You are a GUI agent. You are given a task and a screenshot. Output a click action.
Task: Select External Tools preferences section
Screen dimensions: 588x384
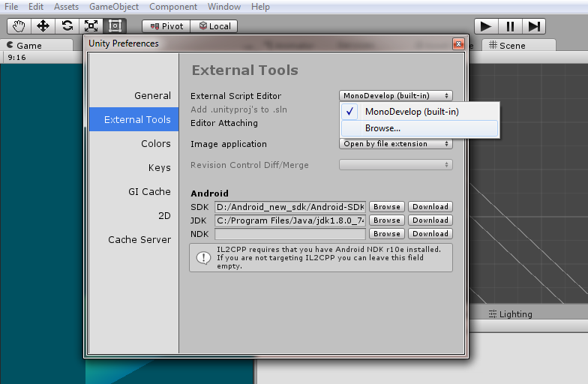[133, 120]
